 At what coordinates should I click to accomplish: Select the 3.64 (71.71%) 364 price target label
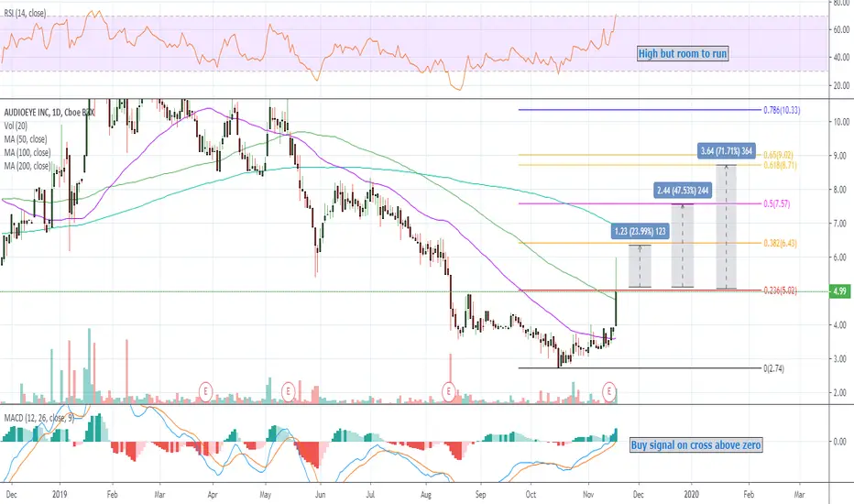[726, 150]
